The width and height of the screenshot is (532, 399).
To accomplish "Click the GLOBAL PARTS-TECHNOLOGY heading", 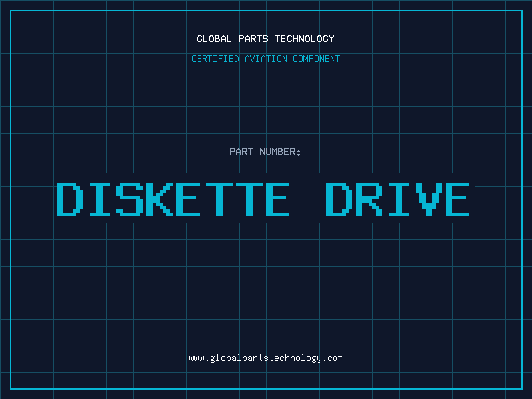I will (x=265, y=39).
